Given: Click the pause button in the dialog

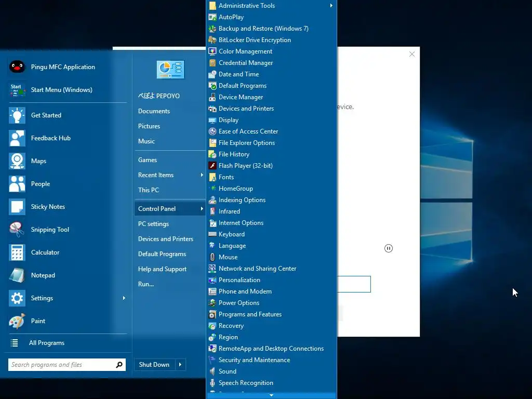Looking at the screenshot, I should point(389,248).
